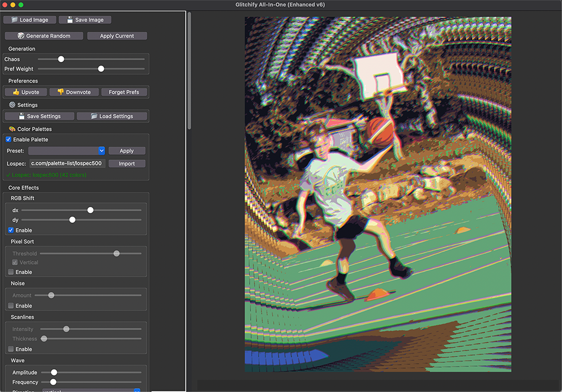Image resolution: width=562 pixels, height=392 pixels.
Task: Toggle RGB Shift Enable checkbox
Action: tap(11, 230)
